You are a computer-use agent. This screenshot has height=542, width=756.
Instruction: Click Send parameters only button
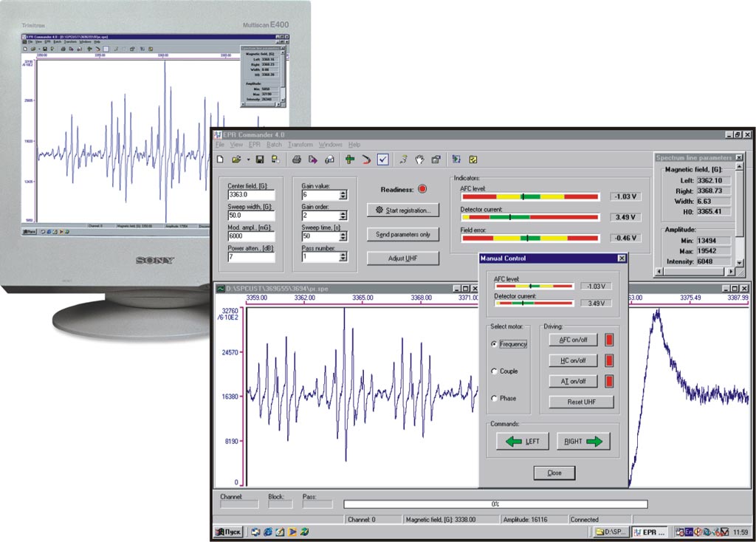click(403, 234)
